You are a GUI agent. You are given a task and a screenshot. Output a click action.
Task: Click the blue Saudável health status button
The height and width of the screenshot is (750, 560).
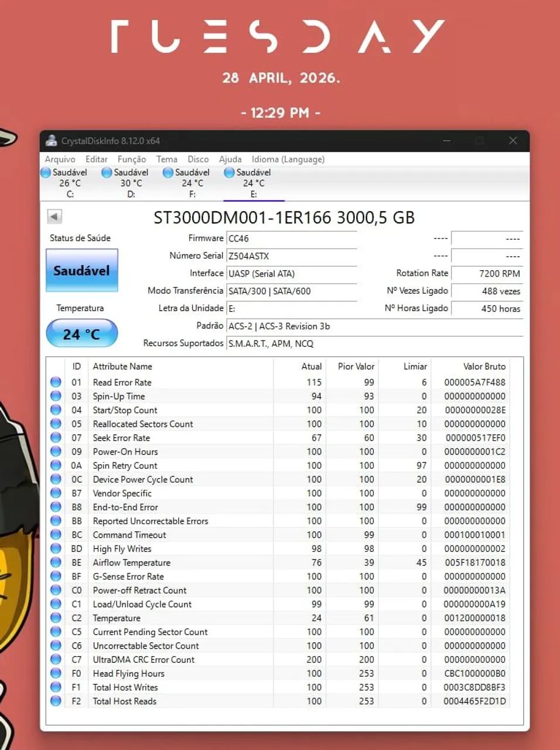(x=81, y=270)
